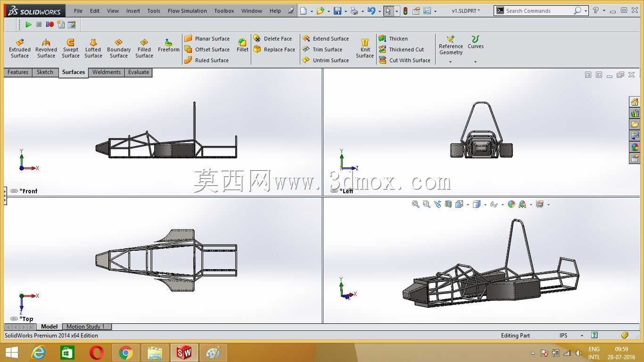Viewport: 644px width, 362px height.
Task: Click the Thicken command
Action: pos(393,39)
